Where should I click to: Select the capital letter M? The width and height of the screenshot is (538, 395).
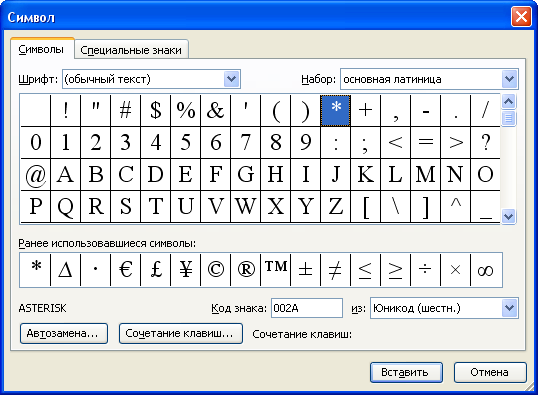coord(425,174)
